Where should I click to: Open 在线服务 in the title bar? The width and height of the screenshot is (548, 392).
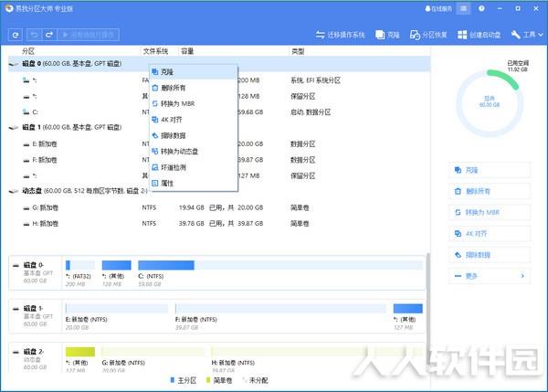pyautogui.click(x=438, y=9)
